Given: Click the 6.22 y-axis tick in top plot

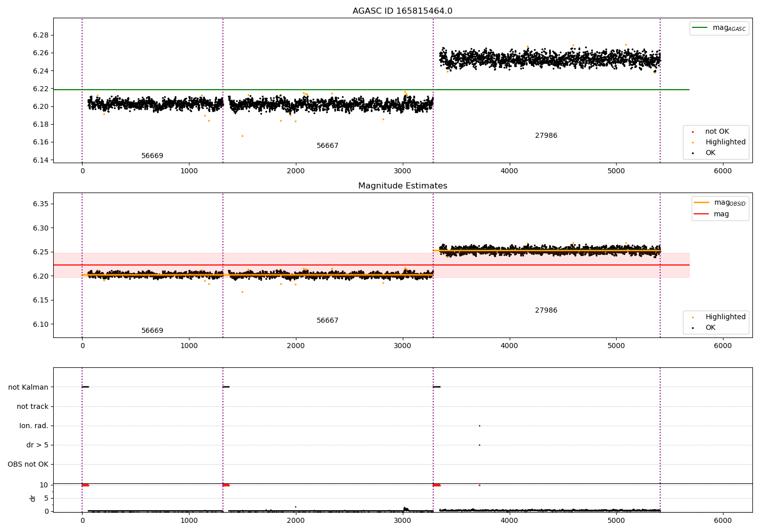Looking at the screenshot, I should coord(41,89).
